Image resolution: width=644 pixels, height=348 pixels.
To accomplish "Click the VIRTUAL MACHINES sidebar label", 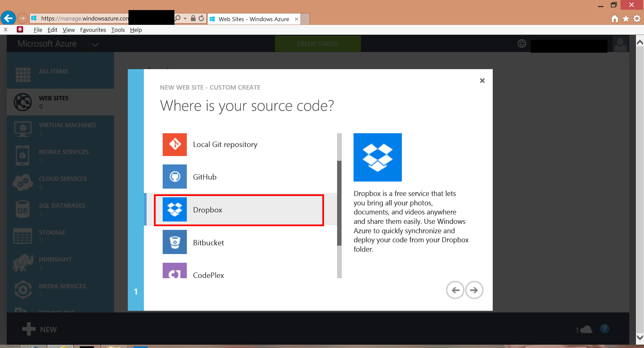I will coord(67,125).
